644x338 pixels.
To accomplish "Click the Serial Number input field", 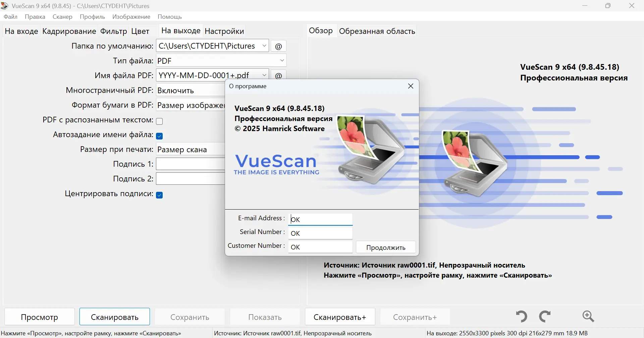I will [x=320, y=233].
